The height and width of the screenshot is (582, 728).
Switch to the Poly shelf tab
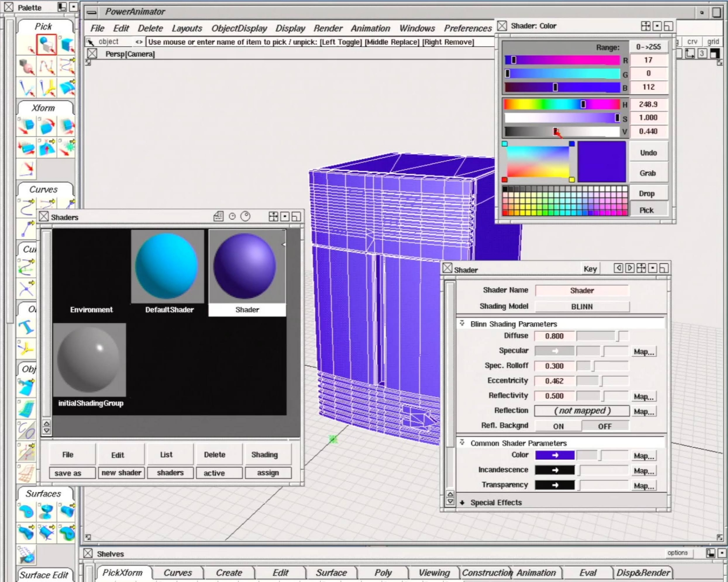pyautogui.click(x=383, y=573)
